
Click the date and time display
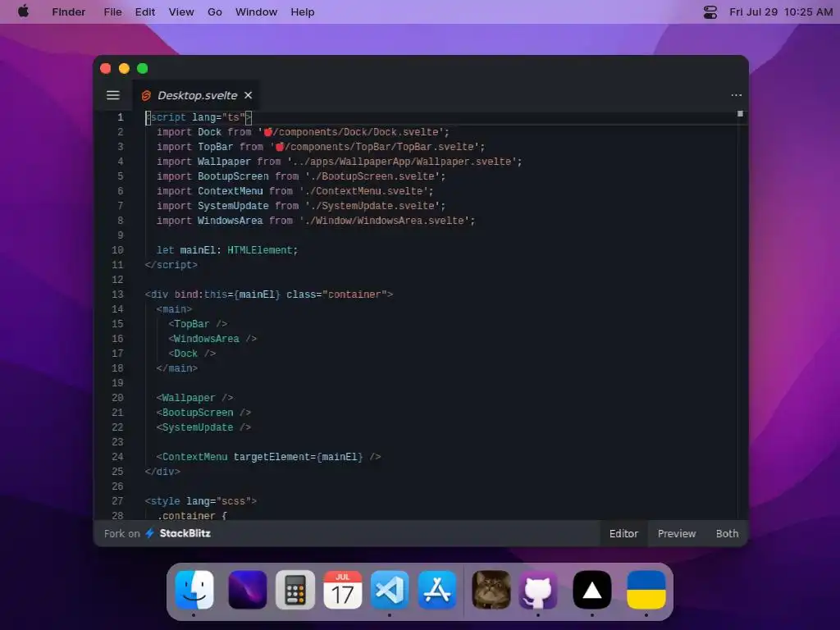tap(781, 11)
